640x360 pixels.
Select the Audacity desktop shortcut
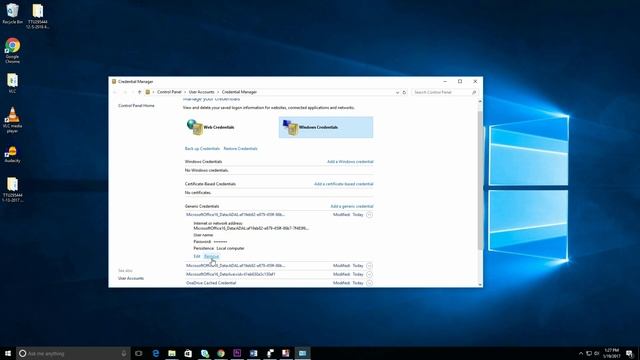click(13, 155)
